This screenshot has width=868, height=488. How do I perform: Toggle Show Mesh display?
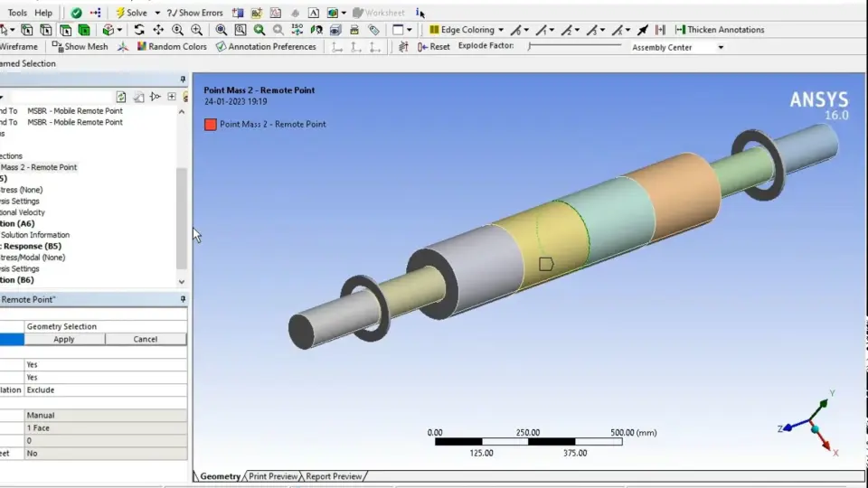click(x=80, y=46)
